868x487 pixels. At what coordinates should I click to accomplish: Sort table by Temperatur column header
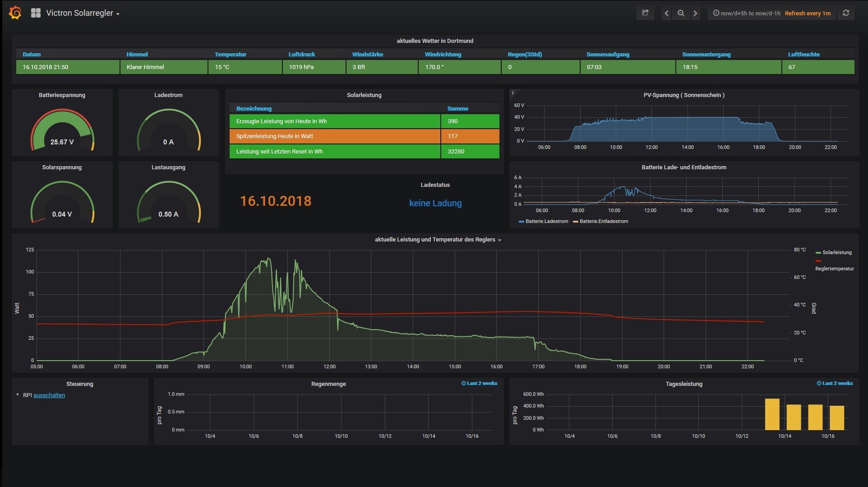click(x=230, y=55)
